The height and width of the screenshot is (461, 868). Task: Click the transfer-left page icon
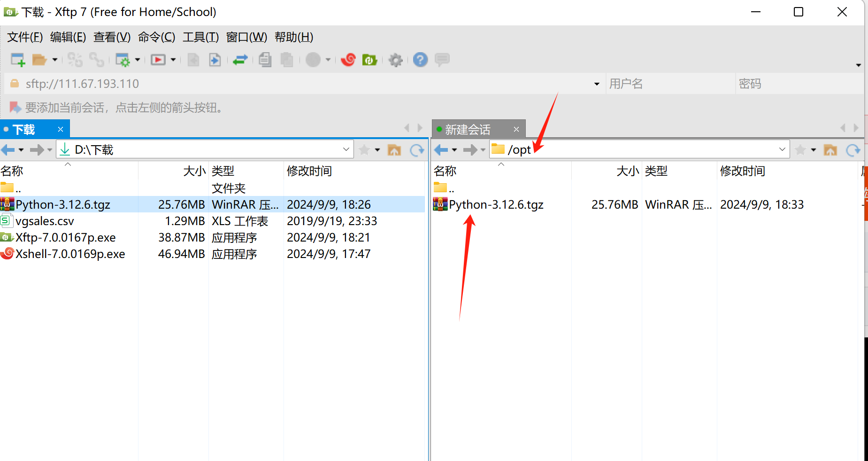coord(193,60)
